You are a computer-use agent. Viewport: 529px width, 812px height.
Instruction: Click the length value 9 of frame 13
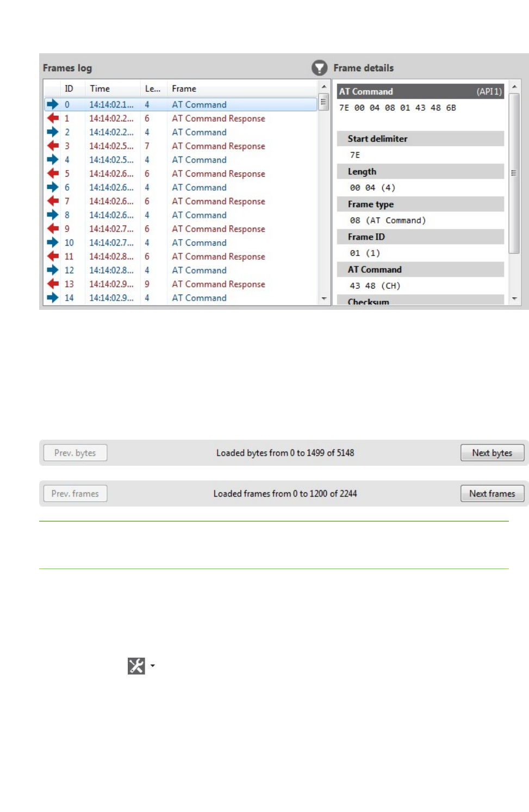click(x=147, y=284)
